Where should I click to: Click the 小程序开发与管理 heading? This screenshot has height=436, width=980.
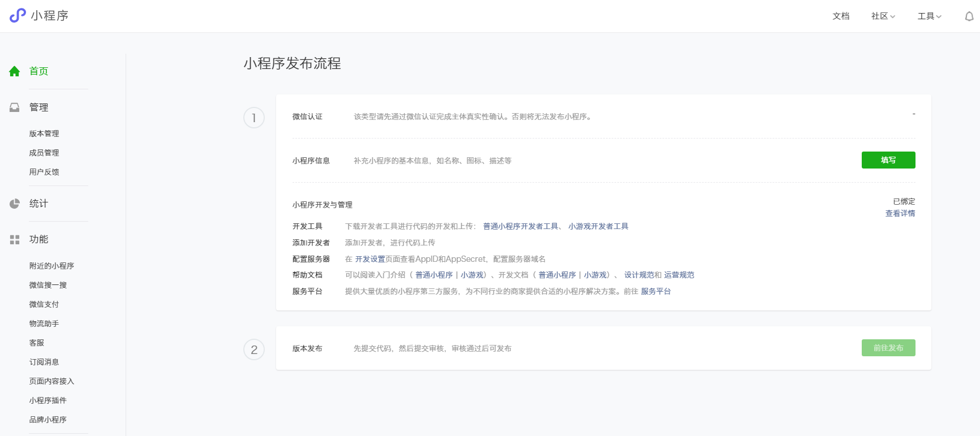tap(323, 205)
